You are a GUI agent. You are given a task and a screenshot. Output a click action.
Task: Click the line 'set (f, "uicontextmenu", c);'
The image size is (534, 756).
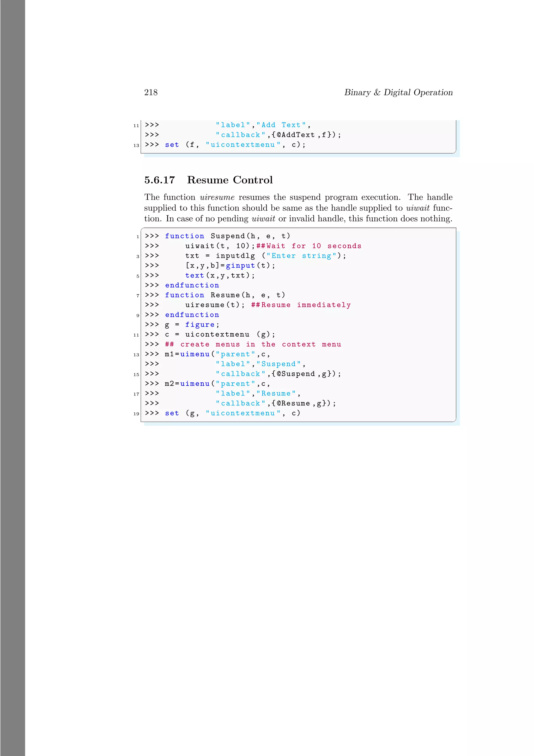coord(235,145)
